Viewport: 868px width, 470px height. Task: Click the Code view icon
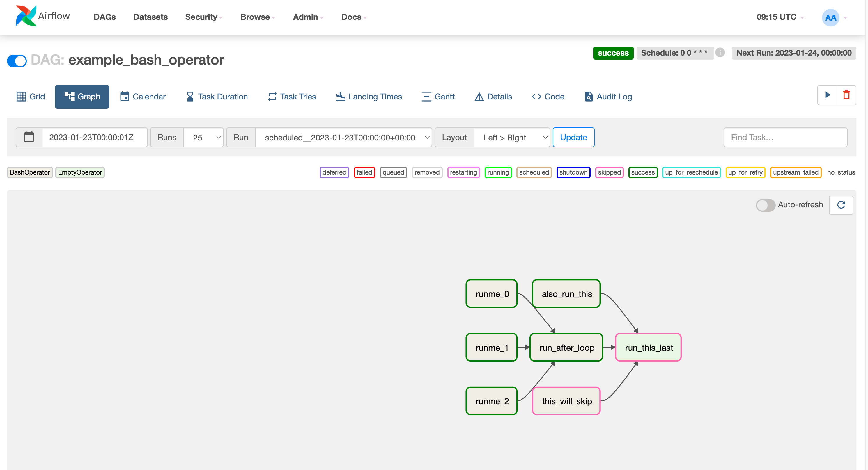tap(547, 96)
